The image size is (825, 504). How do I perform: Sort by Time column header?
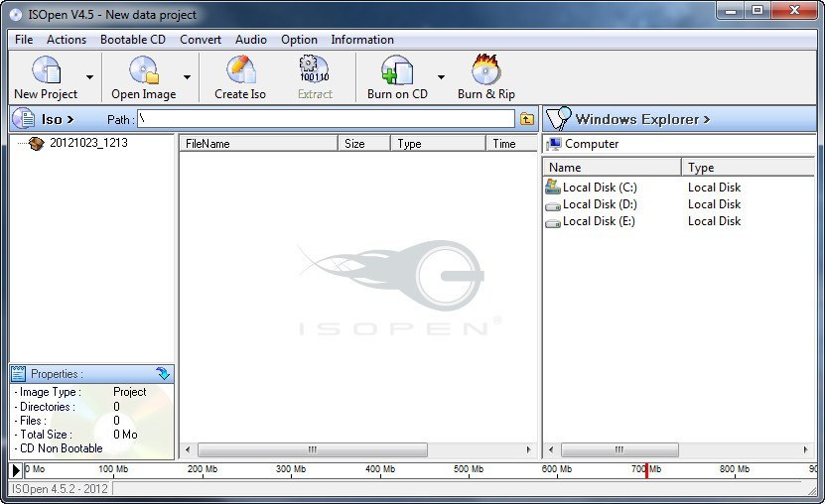pos(511,144)
